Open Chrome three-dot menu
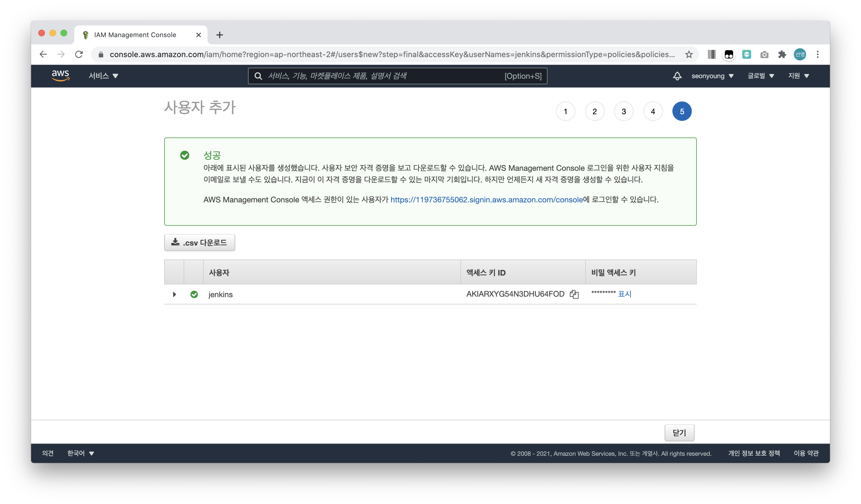The width and height of the screenshot is (861, 504). tap(818, 54)
